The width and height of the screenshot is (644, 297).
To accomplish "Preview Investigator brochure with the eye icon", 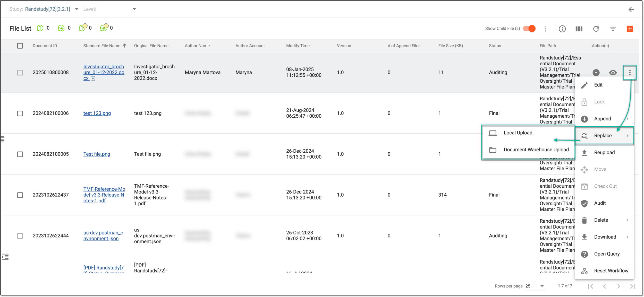I will click(613, 73).
